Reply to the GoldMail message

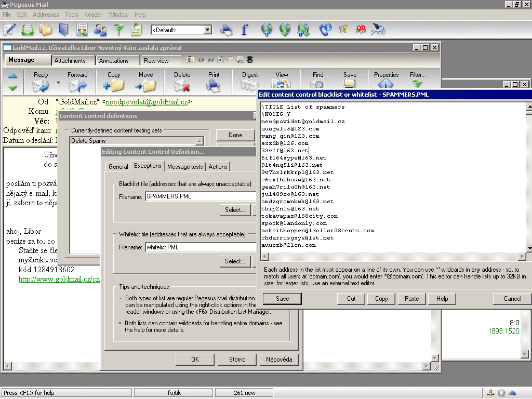[x=41, y=82]
